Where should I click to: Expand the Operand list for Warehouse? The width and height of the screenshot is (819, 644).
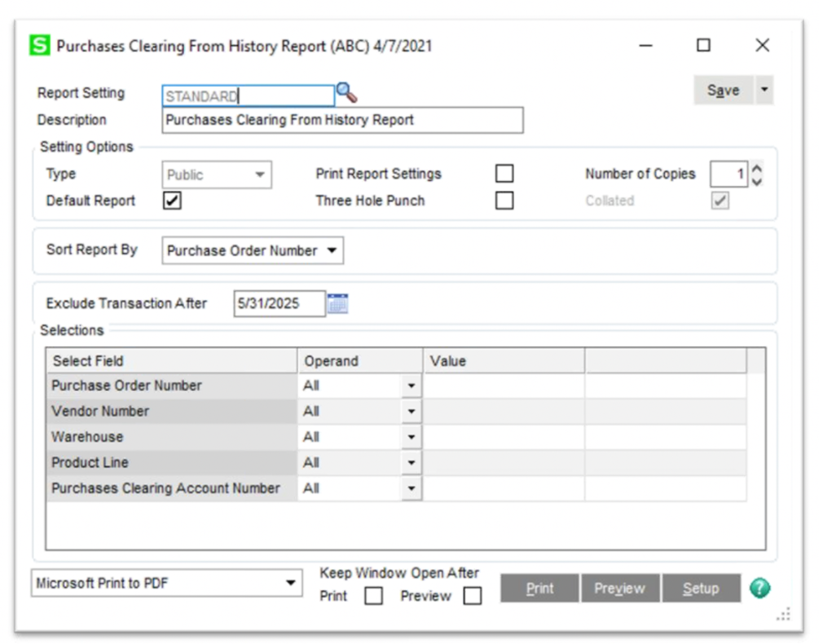click(412, 436)
